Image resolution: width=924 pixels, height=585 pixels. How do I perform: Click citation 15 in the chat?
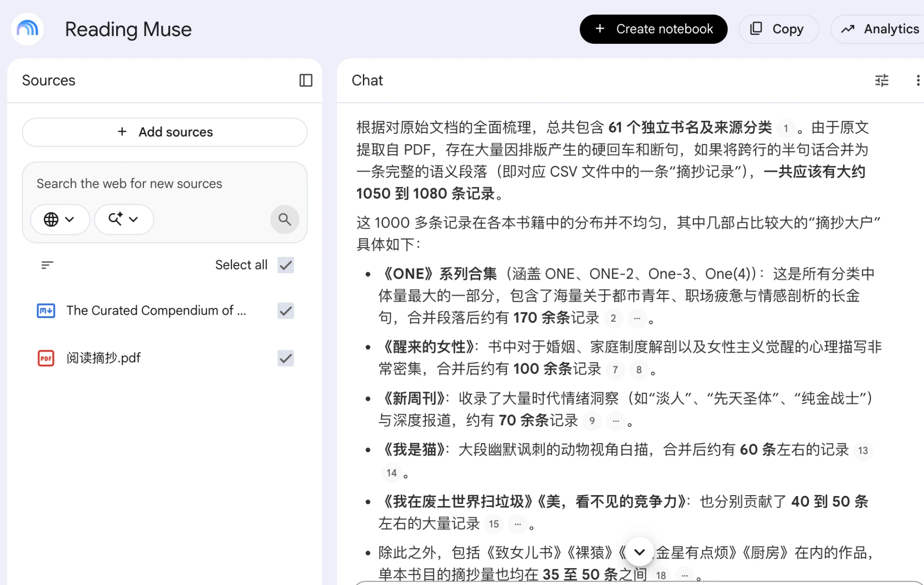pyautogui.click(x=494, y=524)
